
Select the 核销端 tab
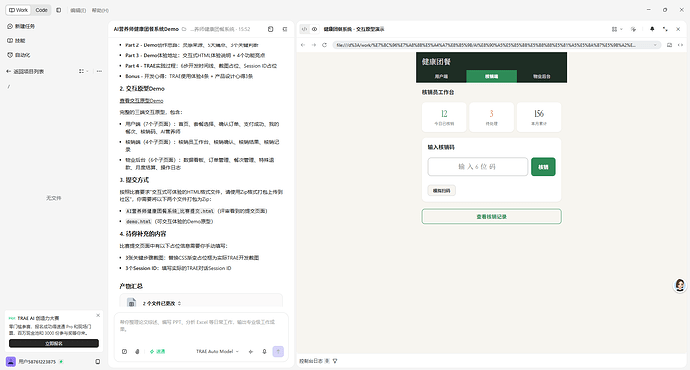tap(492, 76)
